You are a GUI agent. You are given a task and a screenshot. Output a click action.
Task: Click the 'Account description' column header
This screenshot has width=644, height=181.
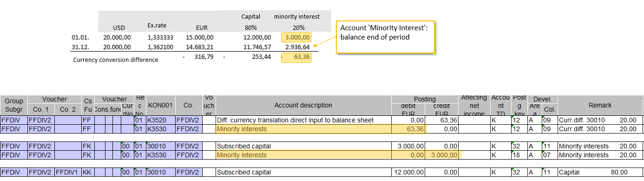click(303, 106)
